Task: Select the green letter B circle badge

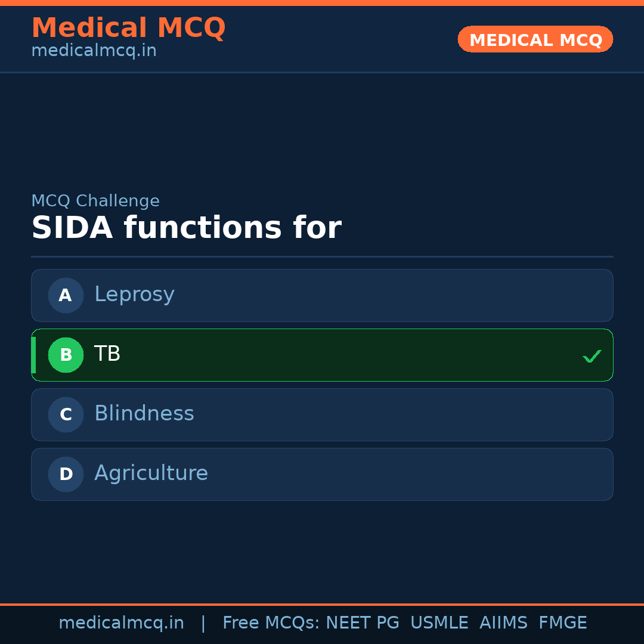Action: (x=66, y=355)
